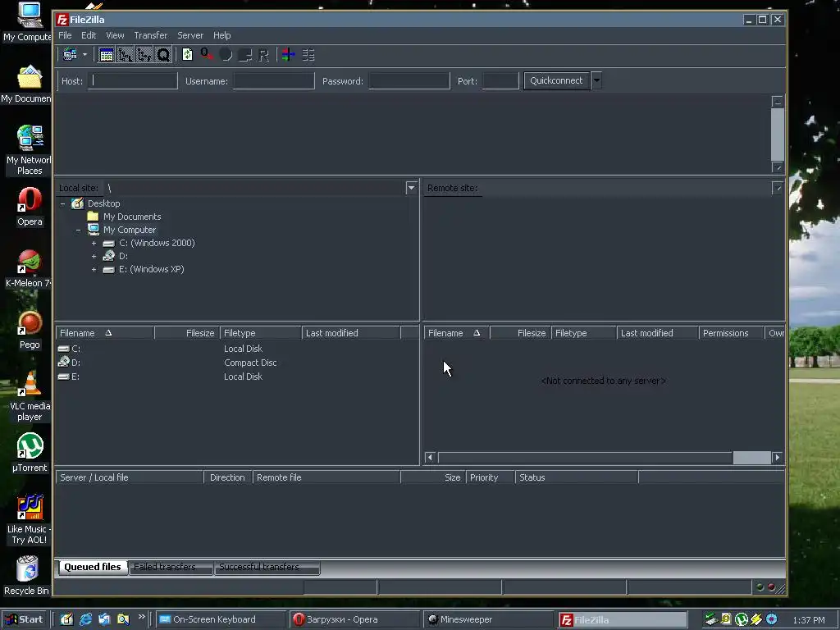The height and width of the screenshot is (630, 840).
Task: Toggle message log display
Action: pyautogui.click(x=106, y=55)
